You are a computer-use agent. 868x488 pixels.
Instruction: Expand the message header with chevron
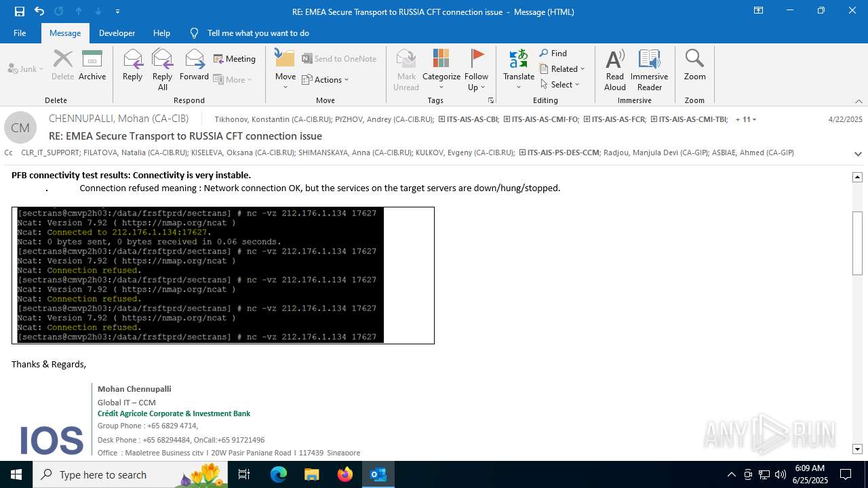(858, 154)
